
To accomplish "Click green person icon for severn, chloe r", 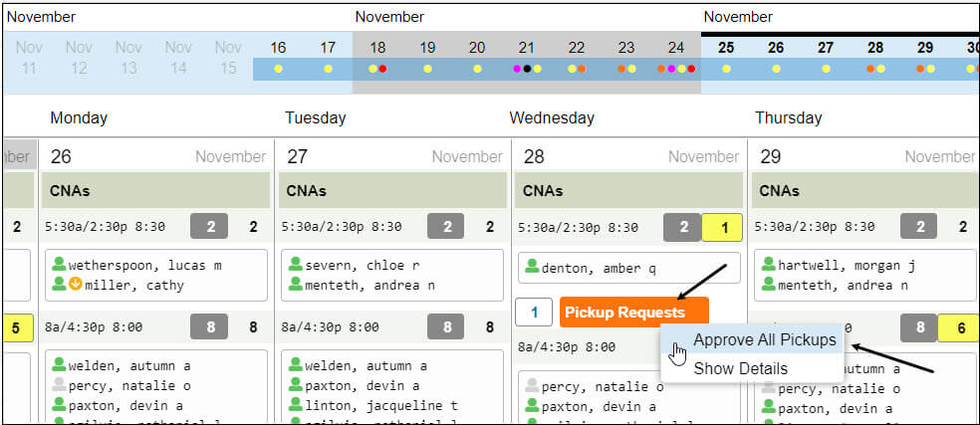I will (296, 265).
